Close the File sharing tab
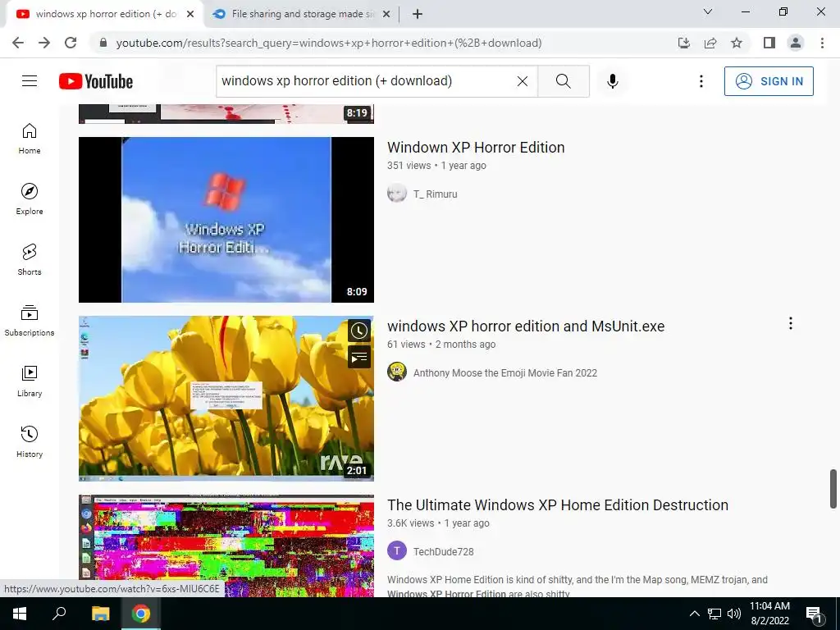840x630 pixels. click(386, 15)
